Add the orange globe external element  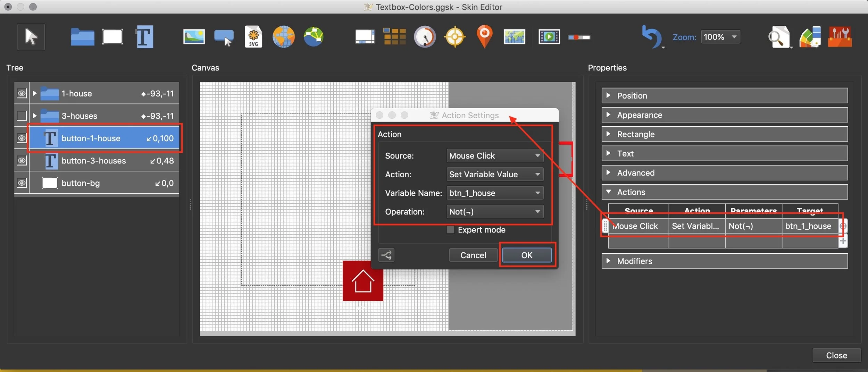283,37
